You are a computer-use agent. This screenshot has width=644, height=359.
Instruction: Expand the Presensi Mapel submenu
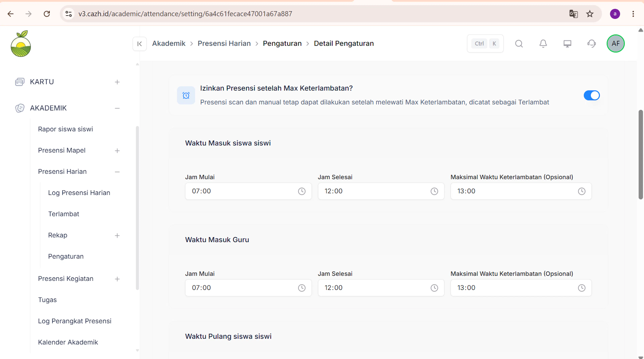coord(117,151)
